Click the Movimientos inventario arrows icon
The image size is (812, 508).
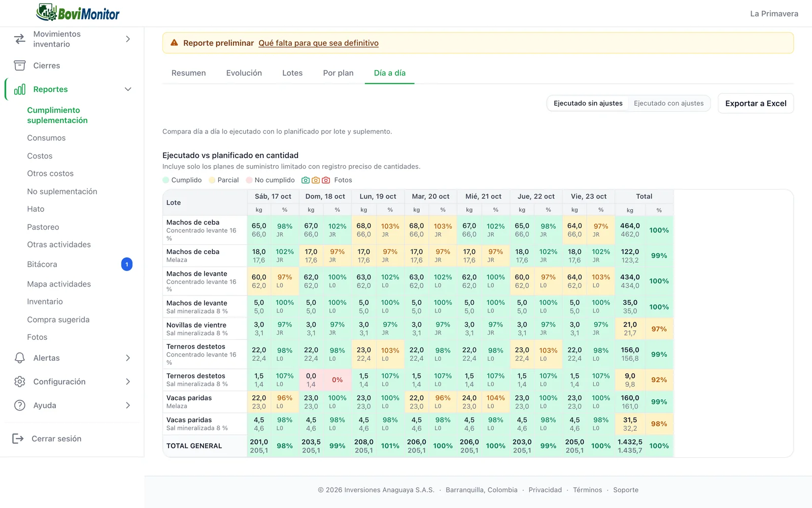coord(20,39)
